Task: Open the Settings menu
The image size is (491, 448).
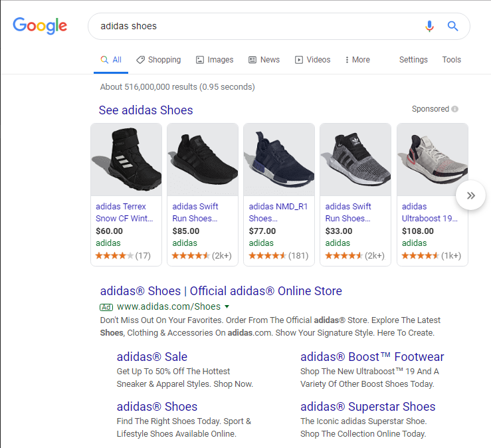Action: click(413, 60)
